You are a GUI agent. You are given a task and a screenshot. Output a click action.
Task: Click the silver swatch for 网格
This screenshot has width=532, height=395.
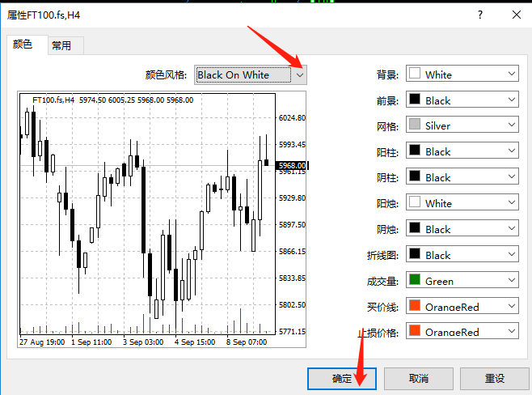pyautogui.click(x=415, y=125)
